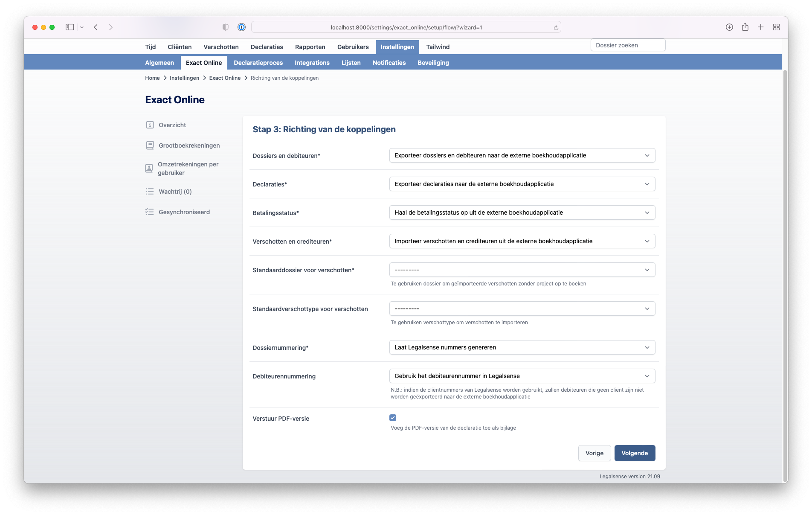Open Omzetrekeningen per gebruiker link
812x515 pixels.
pyautogui.click(x=188, y=169)
